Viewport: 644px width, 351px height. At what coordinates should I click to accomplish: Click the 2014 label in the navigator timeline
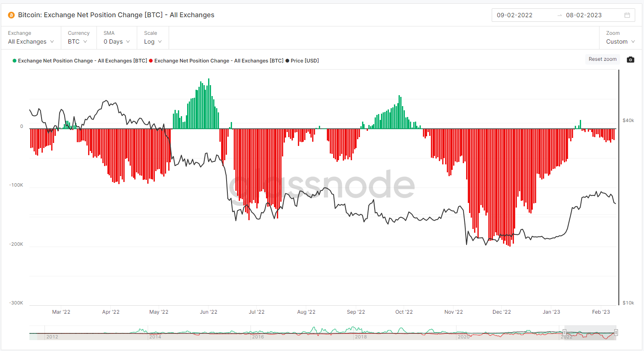155,337
